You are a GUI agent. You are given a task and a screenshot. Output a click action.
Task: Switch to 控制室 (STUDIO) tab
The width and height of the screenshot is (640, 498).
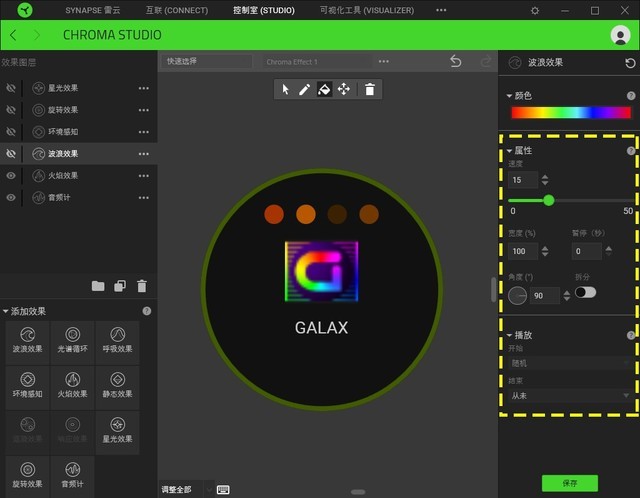[264, 10]
